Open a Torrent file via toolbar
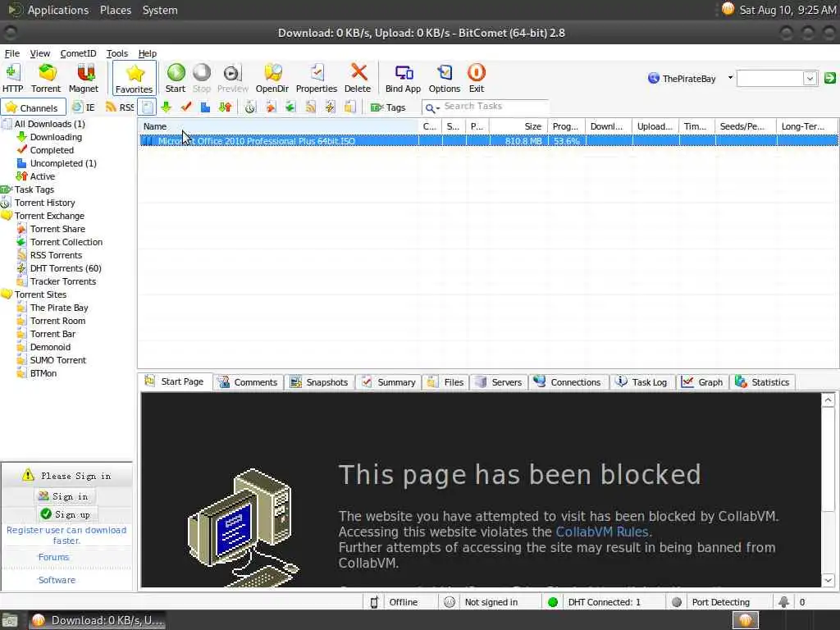The image size is (840, 630). [46, 78]
